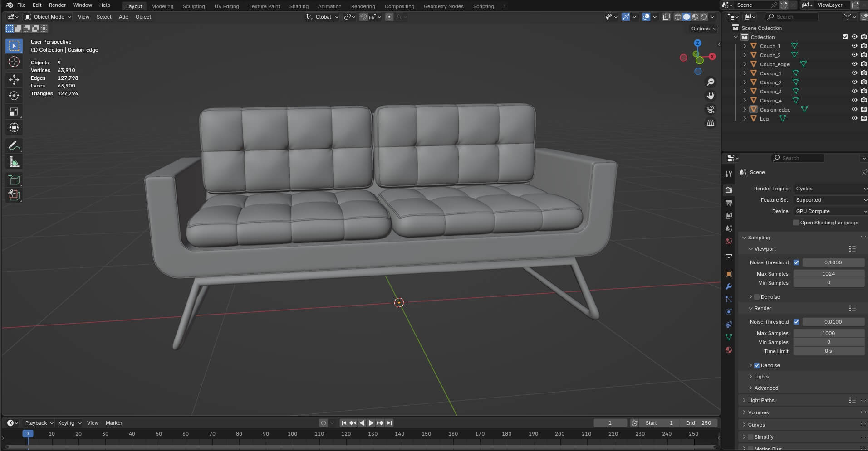
Task: Open Object Mode dropdown
Action: pyautogui.click(x=48, y=17)
